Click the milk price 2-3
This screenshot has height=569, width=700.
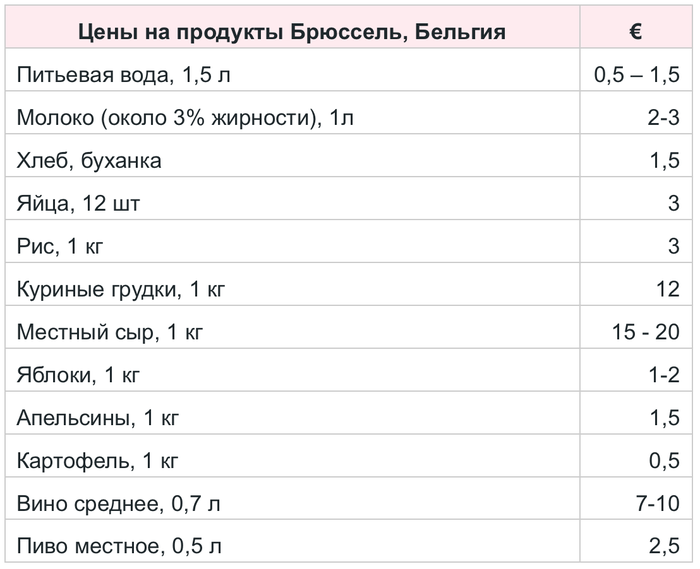point(664,119)
